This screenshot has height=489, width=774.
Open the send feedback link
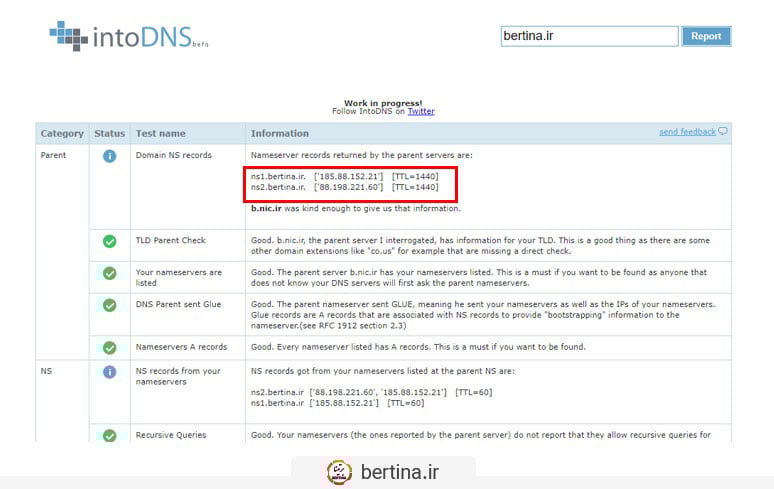[x=687, y=132]
